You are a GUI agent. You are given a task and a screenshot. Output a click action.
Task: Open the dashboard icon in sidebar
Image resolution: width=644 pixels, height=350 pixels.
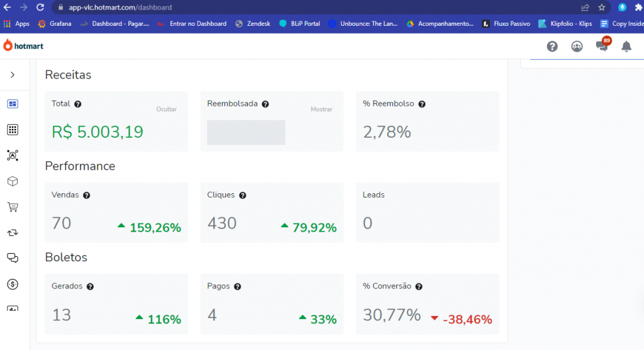tap(13, 104)
